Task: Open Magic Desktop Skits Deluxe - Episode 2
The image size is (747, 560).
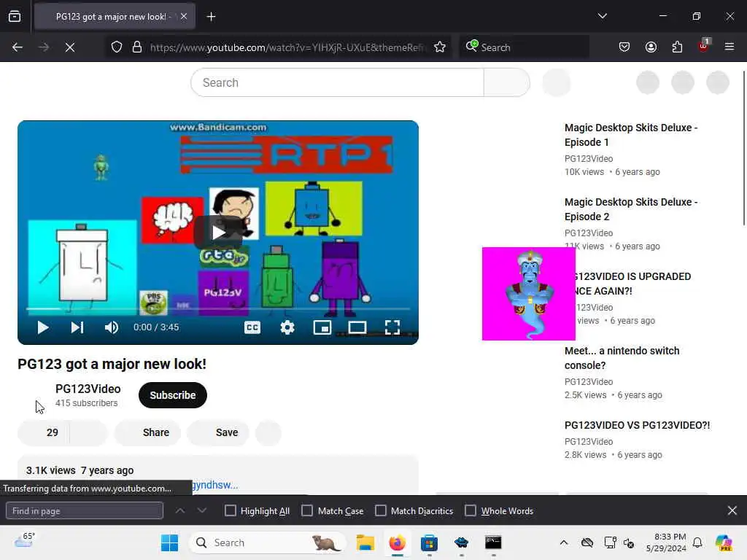Action: pos(631,209)
